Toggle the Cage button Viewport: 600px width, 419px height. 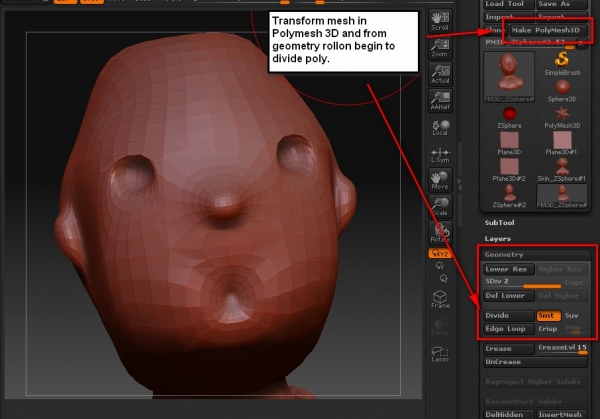574,282
